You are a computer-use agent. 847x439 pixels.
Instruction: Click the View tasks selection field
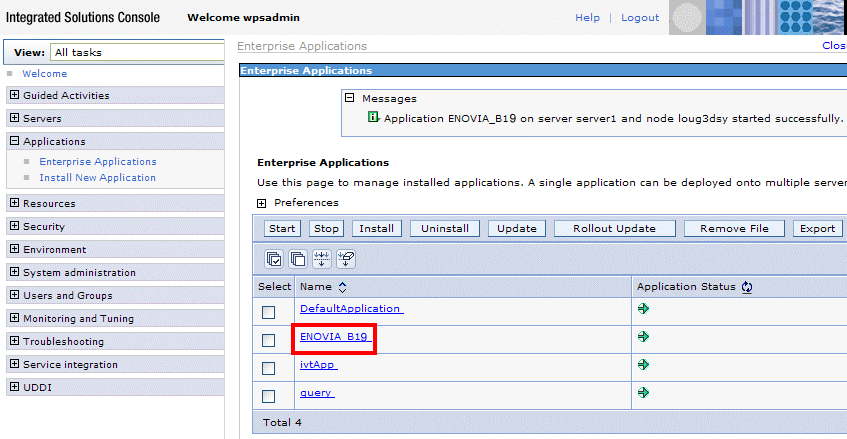(136, 52)
